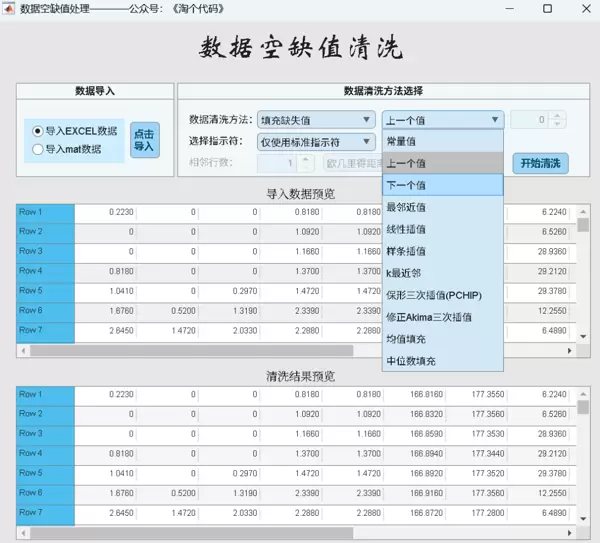Click up arrow of cleaning result preview scrollbar
The height and width of the screenshot is (543, 600).
click(582, 391)
